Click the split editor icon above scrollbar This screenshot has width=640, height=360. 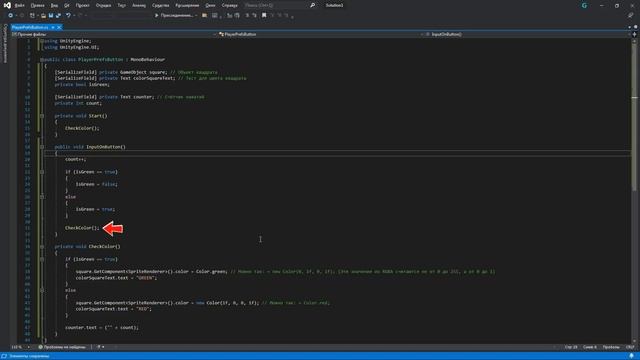click(x=634, y=34)
